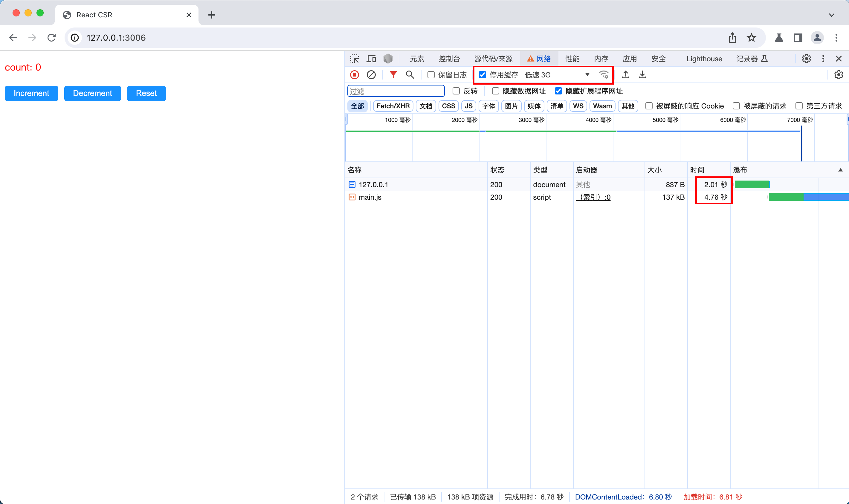The height and width of the screenshot is (504, 849).
Task: Expand the tab search chevron in title bar
Action: point(831,15)
